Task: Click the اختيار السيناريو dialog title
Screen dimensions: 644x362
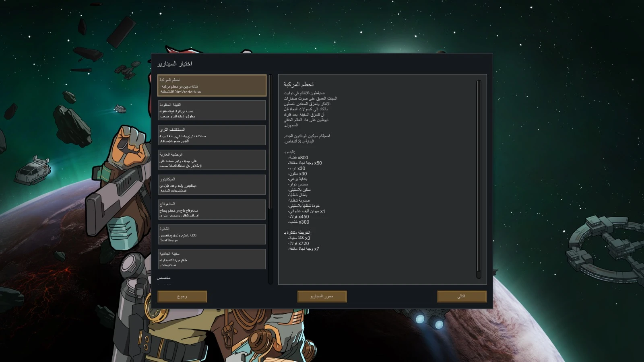Action: coord(175,64)
